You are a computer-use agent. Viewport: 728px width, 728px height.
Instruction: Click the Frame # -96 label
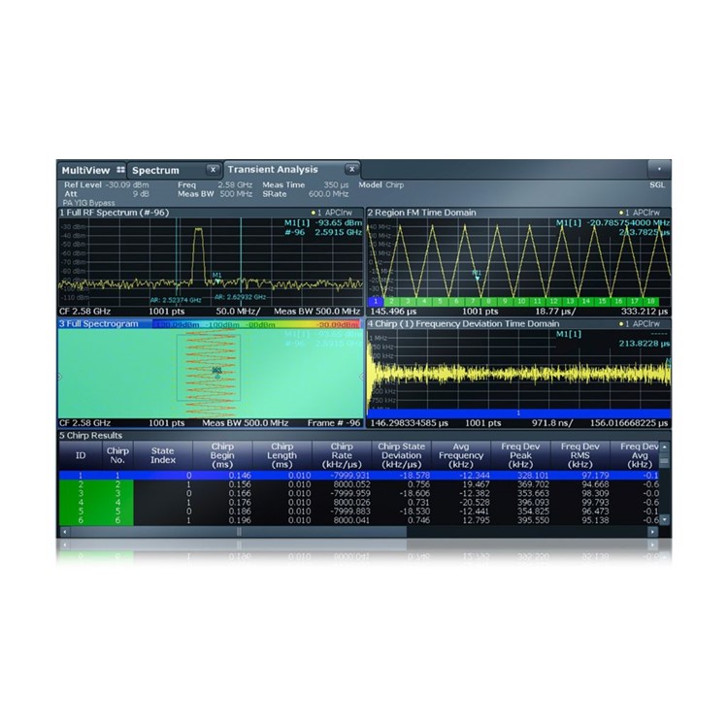(x=334, y=422)
